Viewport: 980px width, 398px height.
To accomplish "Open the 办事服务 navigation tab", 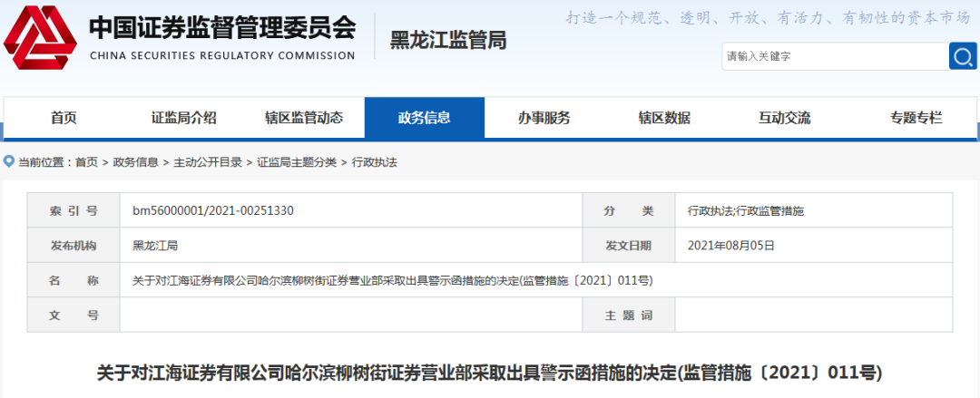I will (544, 118).
